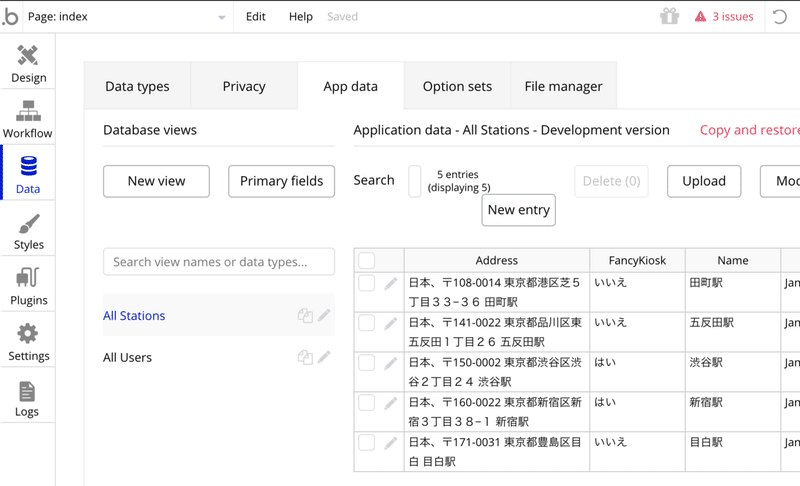Image resolution: width=800 pixels, height=486 pixels.
Task: Edit the All Users view pencil
Action: 323,357
